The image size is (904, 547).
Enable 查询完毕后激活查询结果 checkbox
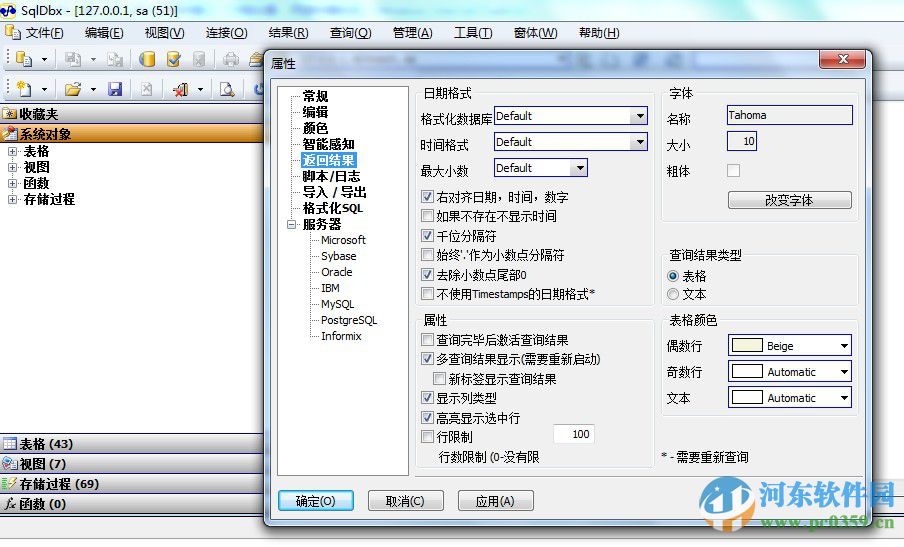(x=427, y=339)
